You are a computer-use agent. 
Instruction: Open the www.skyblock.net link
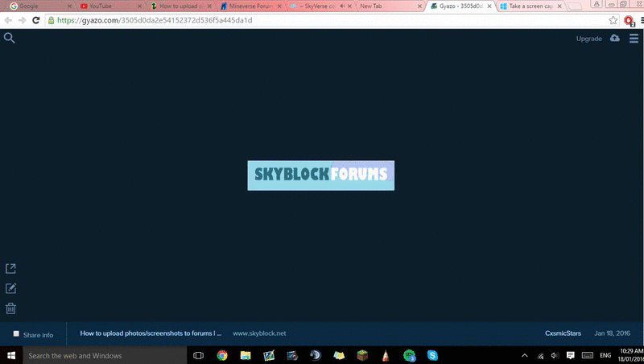click(x=259, y=333)
